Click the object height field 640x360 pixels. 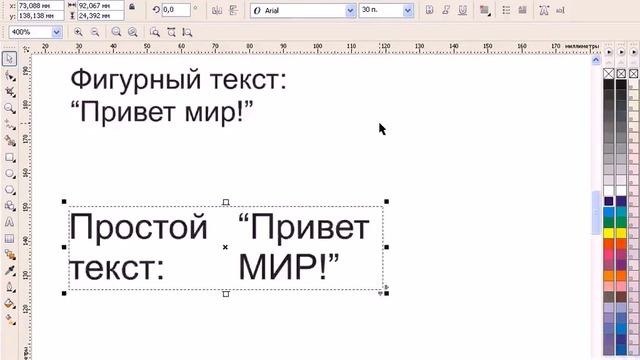tap(100, 16)
